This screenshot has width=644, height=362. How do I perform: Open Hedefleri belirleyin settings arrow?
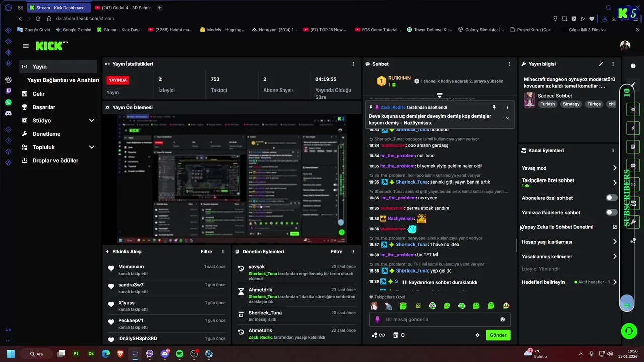pos(615,282)
